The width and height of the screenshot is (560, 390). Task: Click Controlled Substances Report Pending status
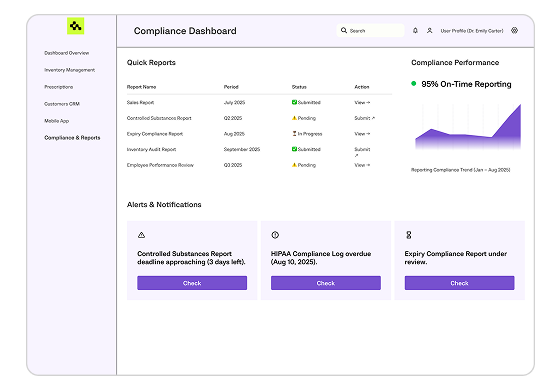(304, 118)
